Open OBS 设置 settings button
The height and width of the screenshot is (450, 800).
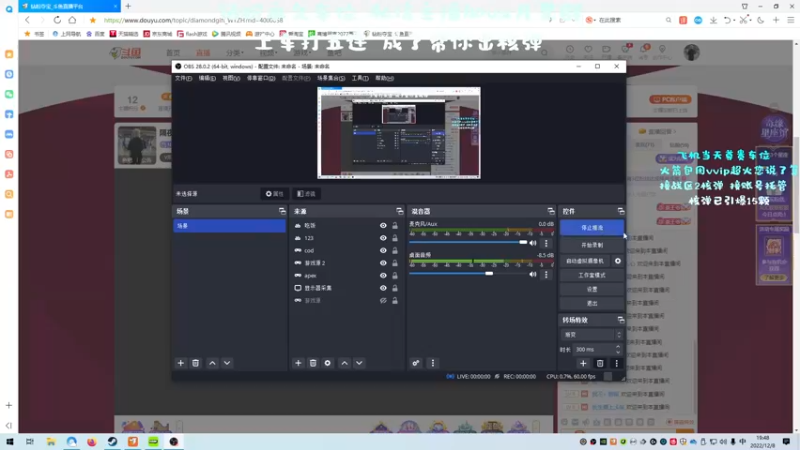tap(592, 289)
